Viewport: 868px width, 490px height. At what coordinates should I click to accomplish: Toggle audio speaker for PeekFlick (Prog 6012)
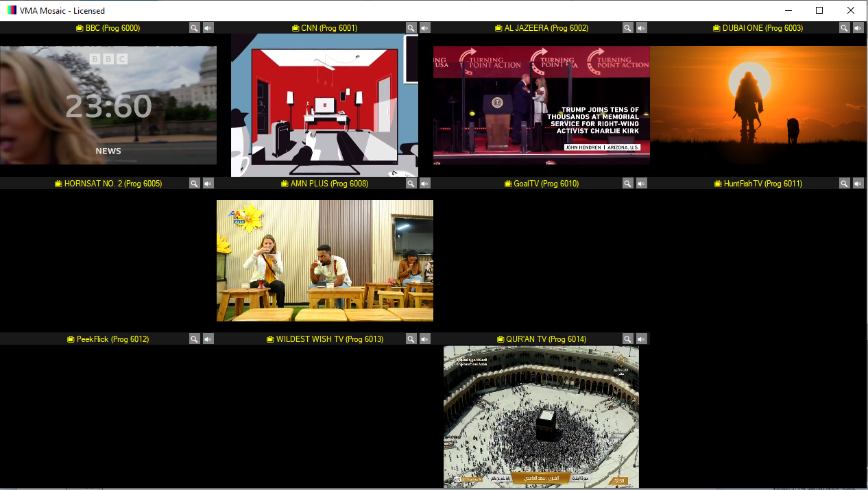click(208, 339)
